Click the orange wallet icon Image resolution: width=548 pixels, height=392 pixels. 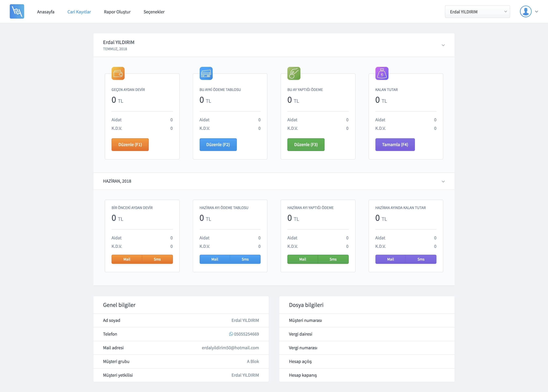pos(118,73)
